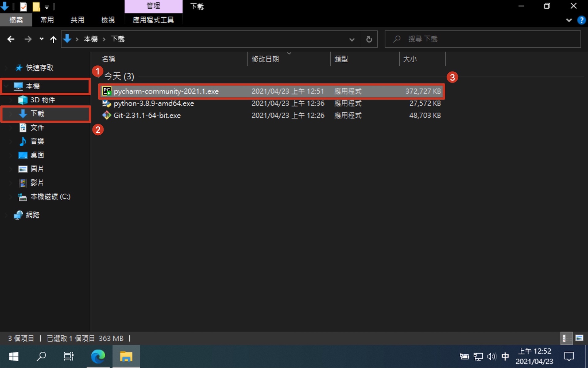The height and width of the screenshot is (368, 588).
Task: Open the 檔案 menu tab
Action: [x=16, y=20]
